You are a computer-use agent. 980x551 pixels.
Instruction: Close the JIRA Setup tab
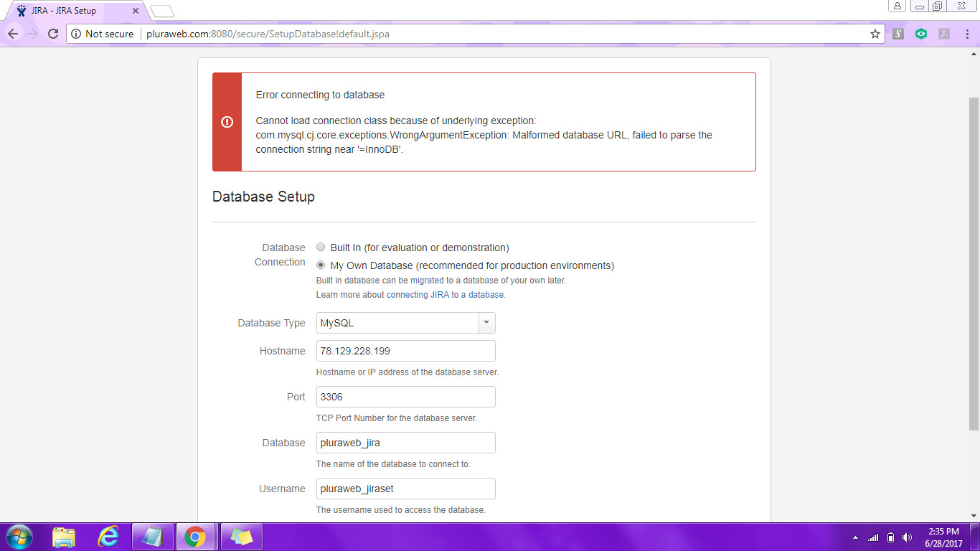pyautogui.click(x=136, y=11)
